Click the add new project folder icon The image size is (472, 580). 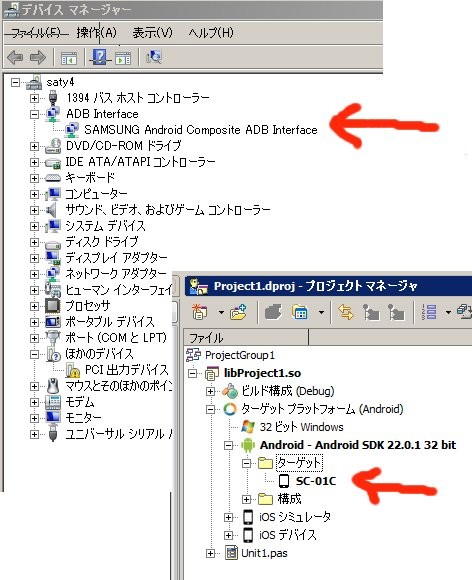pyautogui.click(x=238, y=312)
